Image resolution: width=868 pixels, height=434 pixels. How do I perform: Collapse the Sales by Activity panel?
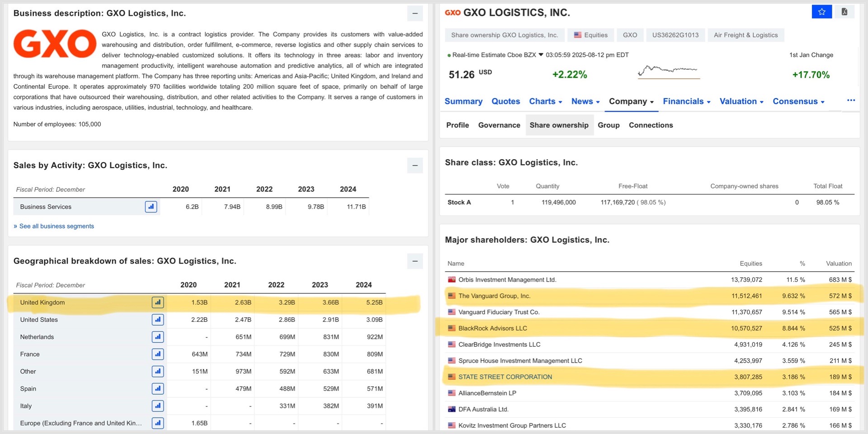[415, 165]
